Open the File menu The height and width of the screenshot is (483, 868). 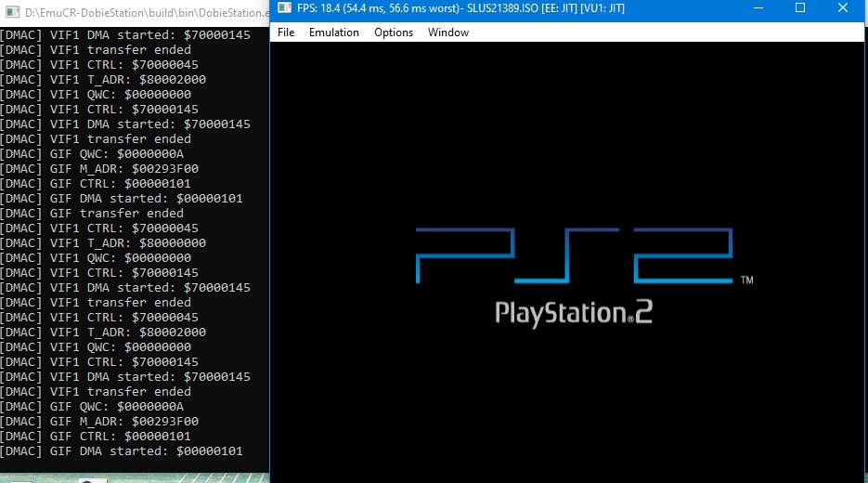pos(286,33)
